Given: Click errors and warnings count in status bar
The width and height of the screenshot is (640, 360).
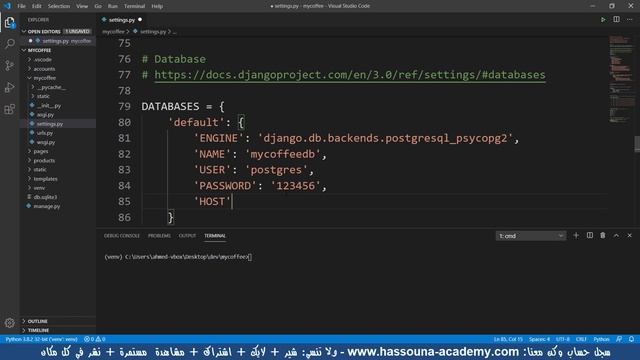Looking at the screenshot, I should point(95,339).
